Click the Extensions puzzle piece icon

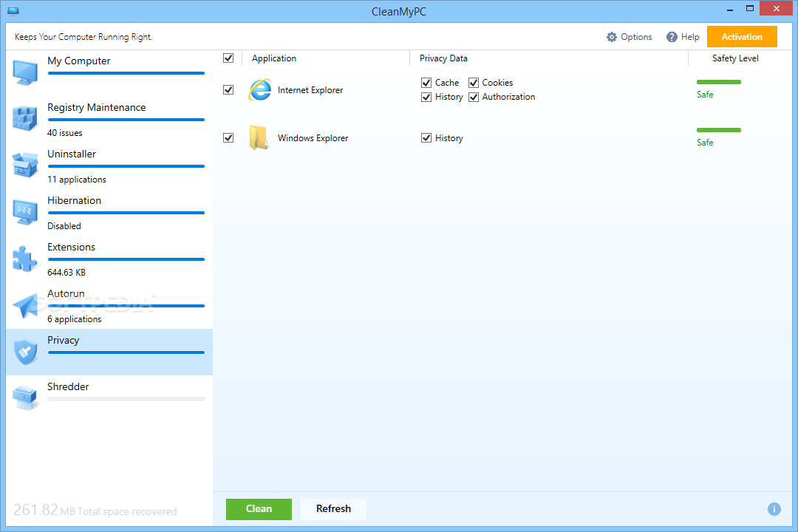pos(25,259)
